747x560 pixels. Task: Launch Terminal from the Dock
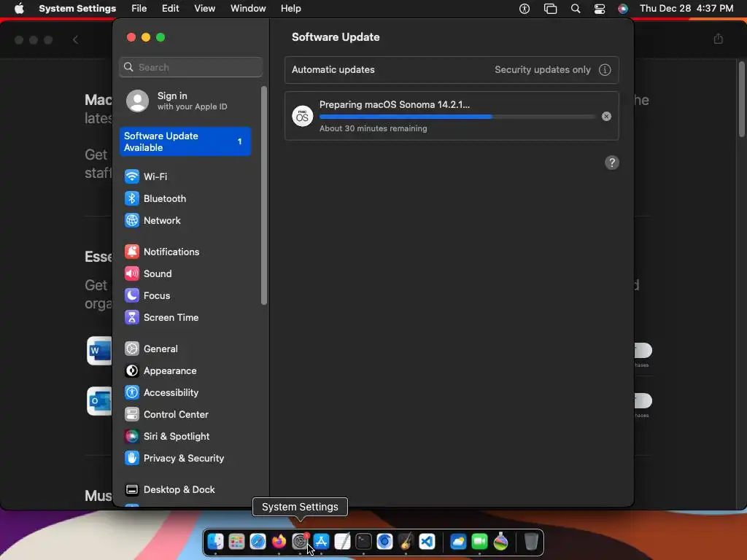363,542
